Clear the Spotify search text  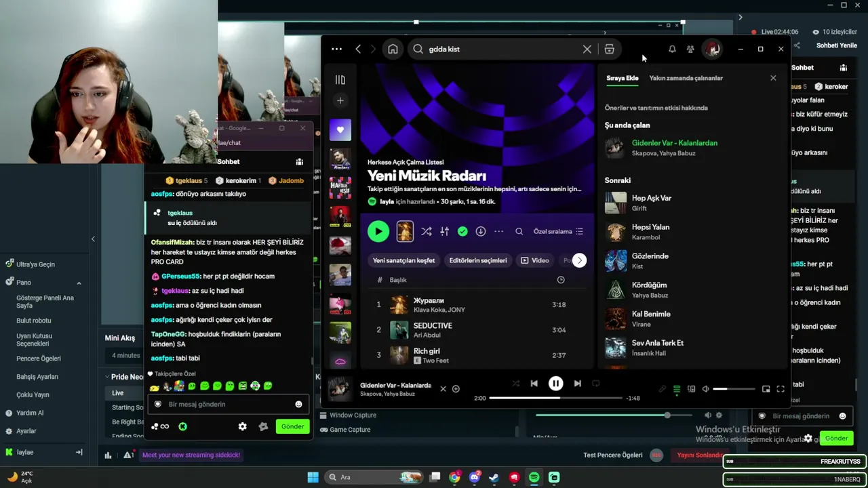pos(587,49)
